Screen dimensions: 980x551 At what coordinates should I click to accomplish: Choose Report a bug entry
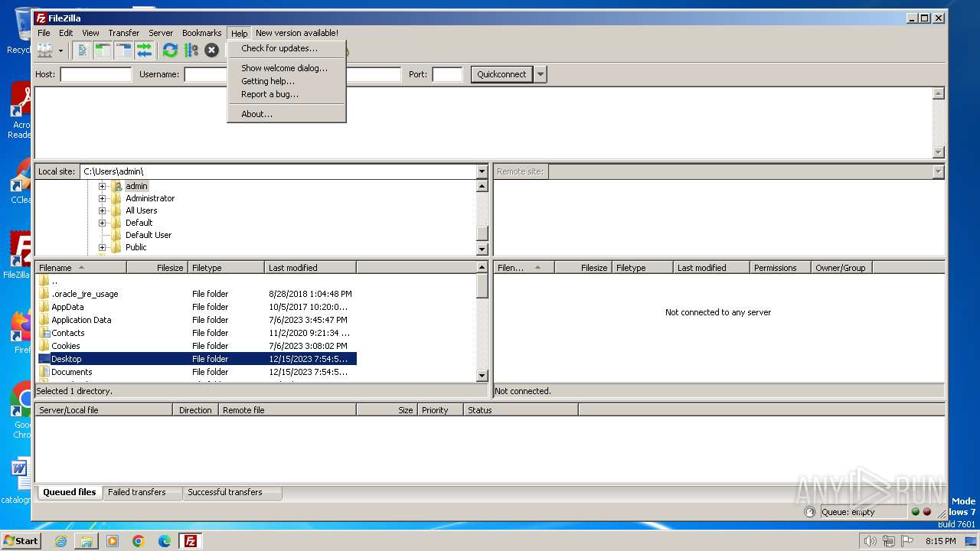(x=287, y=94)
